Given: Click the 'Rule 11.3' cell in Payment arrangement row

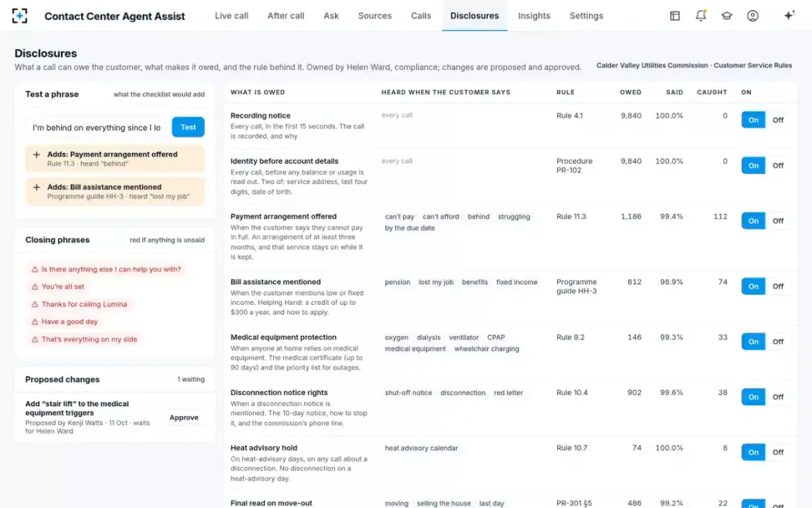Looking at the screenshot, I should pyautogui.click(x=571, y=217).
